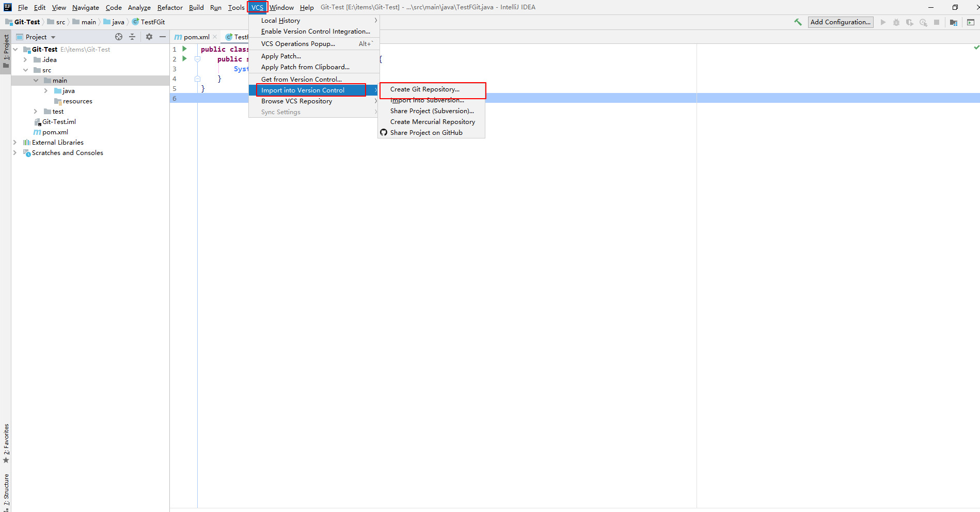Open Project panel settings gear
Viewport: 980px width, 512px height.
(x=149, y=37)
